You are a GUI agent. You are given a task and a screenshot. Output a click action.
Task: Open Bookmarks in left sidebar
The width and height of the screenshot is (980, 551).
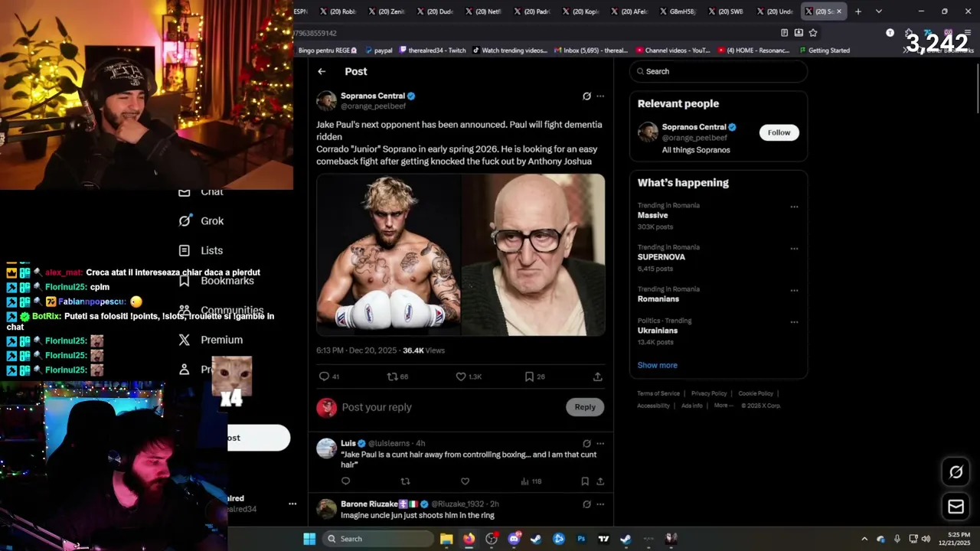tap(216, 281)
